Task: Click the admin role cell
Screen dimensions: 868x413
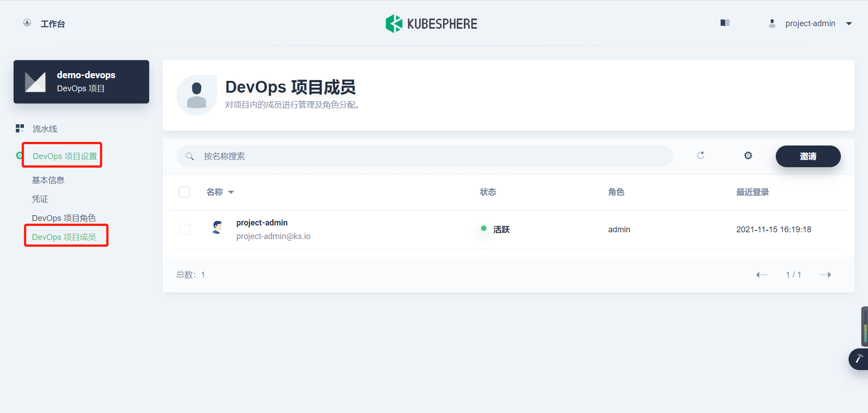Action: (619, 230)
